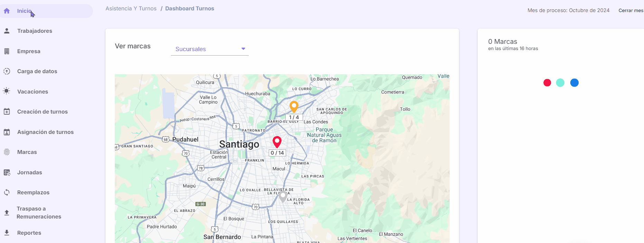Click the Las Condes map label
Image resolution: width=644 pixels, height=243 pixels.
pyautogui.click(x=316, y=122)
